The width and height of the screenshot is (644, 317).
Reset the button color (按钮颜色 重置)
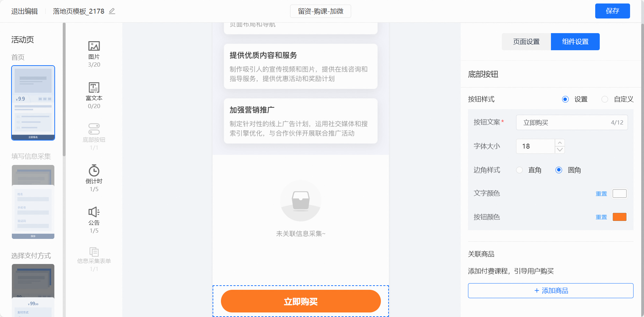(x=601, y=217)
